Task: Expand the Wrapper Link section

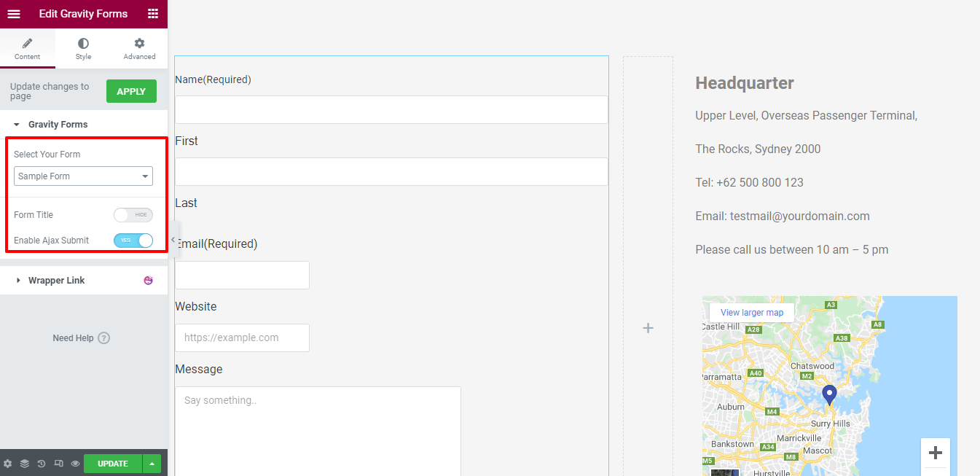Action: tap(84, 281)
